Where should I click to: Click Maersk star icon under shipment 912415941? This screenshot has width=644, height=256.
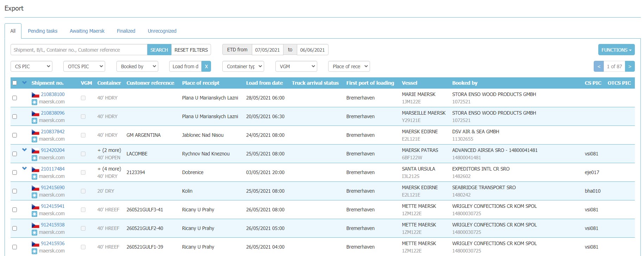coord(34,214)
